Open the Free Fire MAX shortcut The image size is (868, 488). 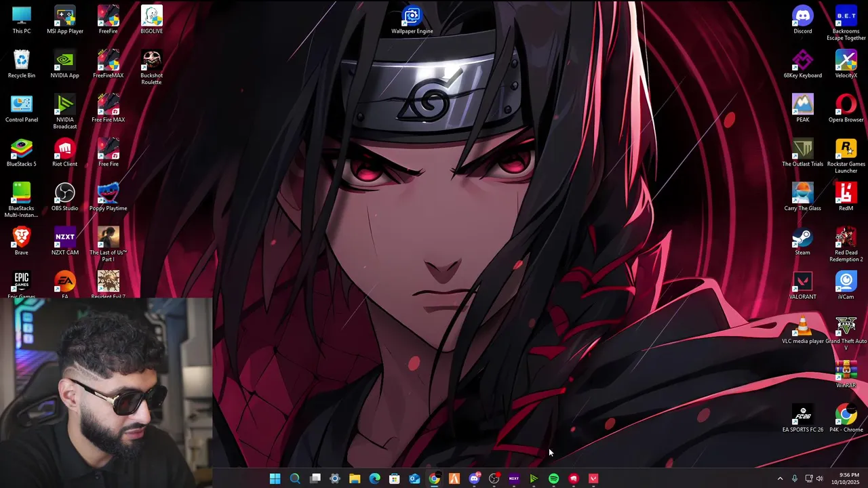coord(108,108)
